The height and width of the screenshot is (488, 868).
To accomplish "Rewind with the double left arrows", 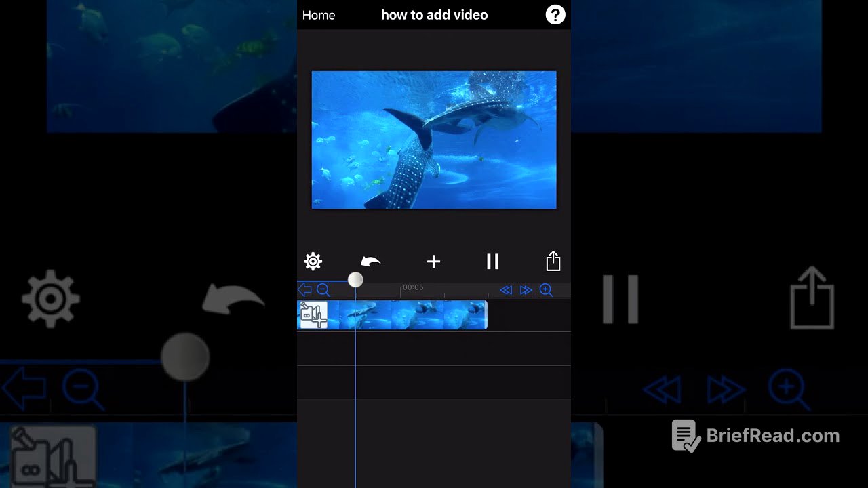I will click(x=506, y=290).
